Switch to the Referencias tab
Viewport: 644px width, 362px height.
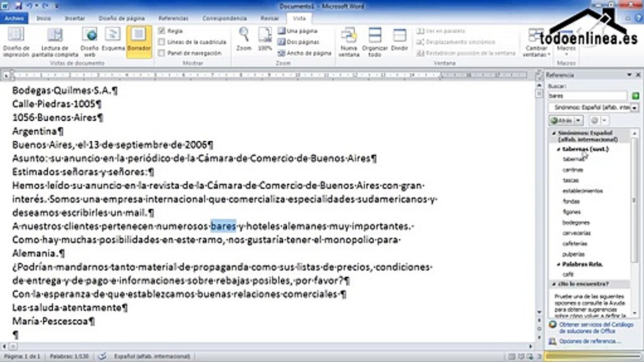tap(173, 18)
